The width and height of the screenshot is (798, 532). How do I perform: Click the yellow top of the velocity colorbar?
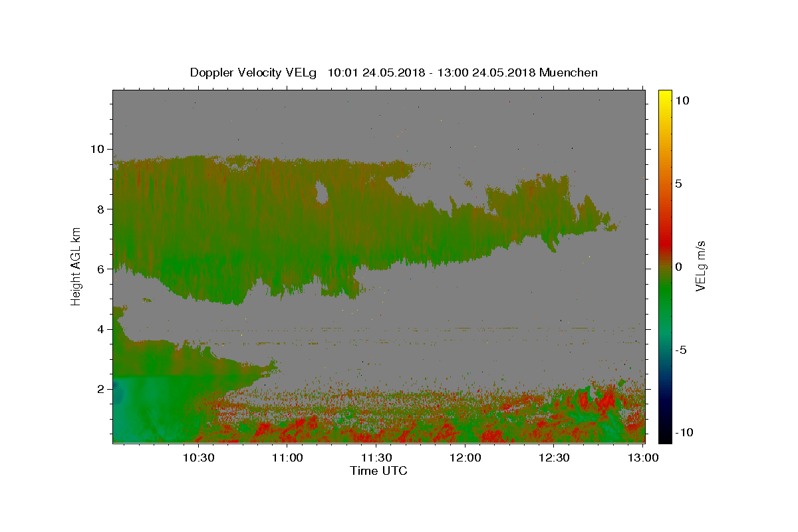pos(665,94)
